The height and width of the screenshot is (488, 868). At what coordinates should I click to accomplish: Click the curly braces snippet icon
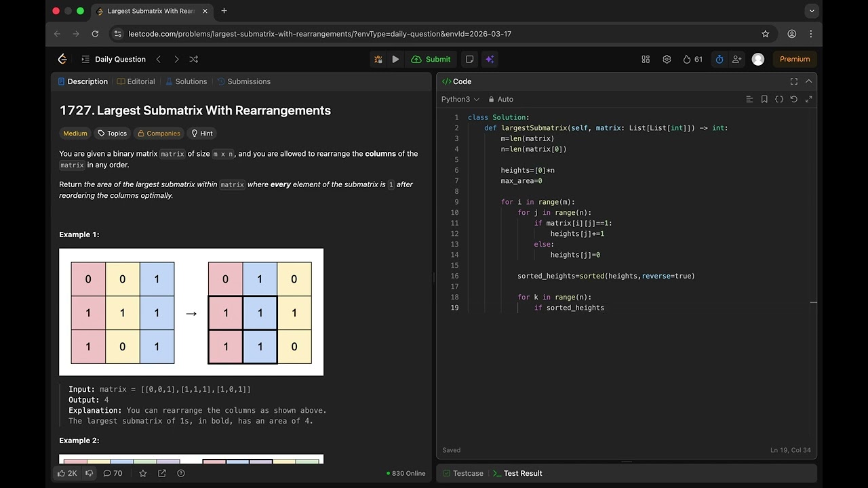[779, 99]
